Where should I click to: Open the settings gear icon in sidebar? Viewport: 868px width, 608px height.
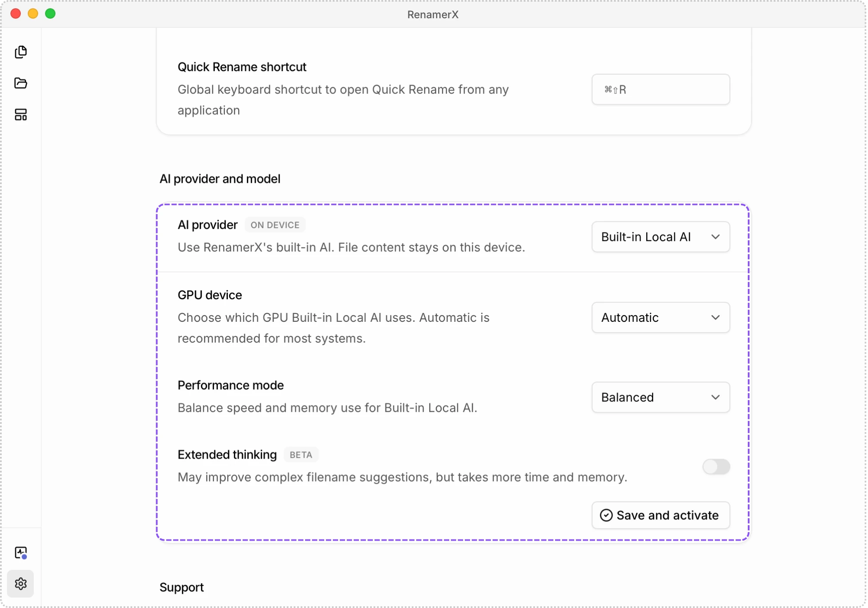coord(20,584)
